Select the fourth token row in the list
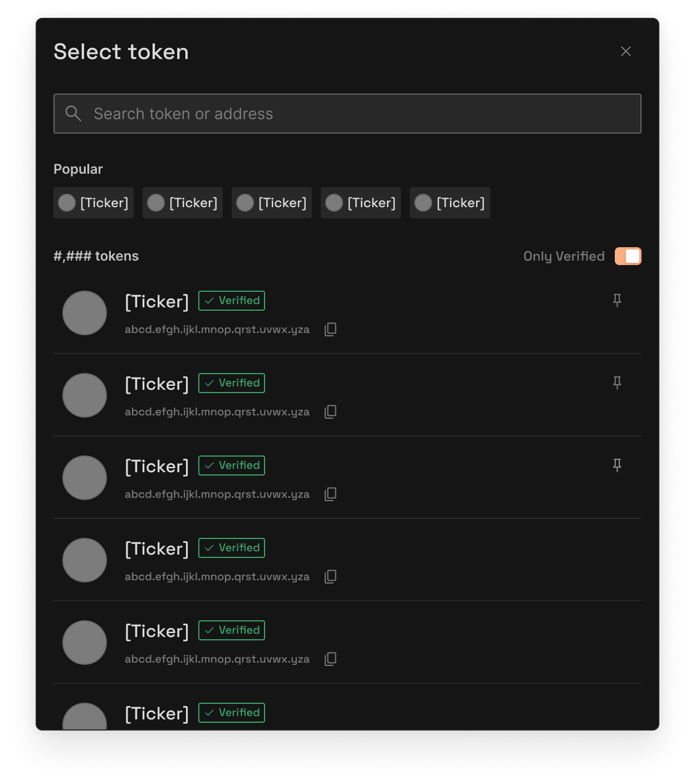Screen dimensions: 695x784 (347, 560)
